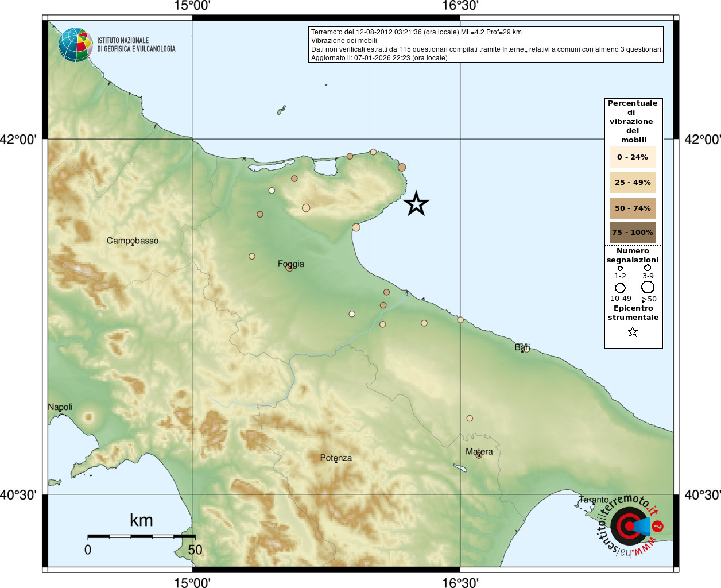Click the Potenza city label
This screenshot has width=721, height=588.
click(336, 458)
